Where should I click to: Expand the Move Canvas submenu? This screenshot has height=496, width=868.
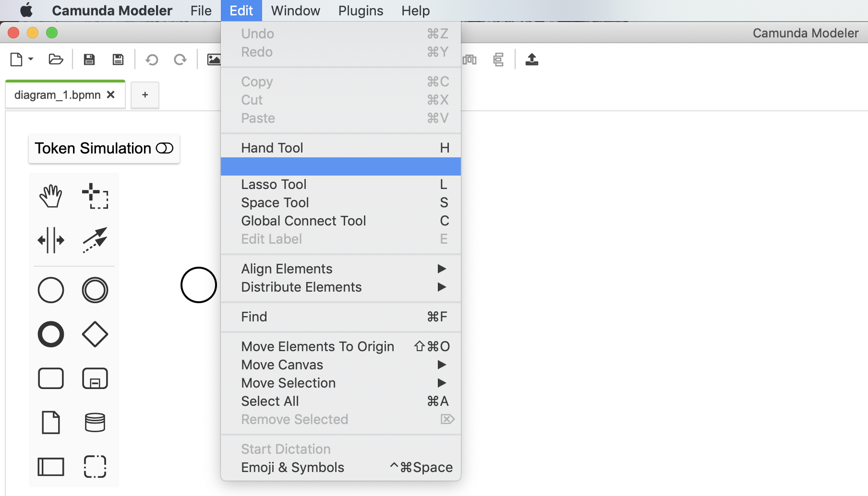341,365
